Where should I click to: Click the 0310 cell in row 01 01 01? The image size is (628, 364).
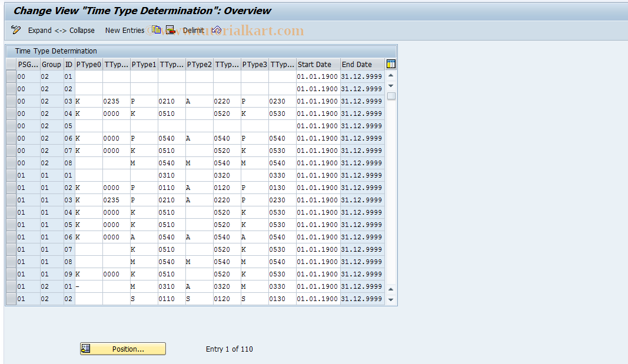click(x=171, y=175)
